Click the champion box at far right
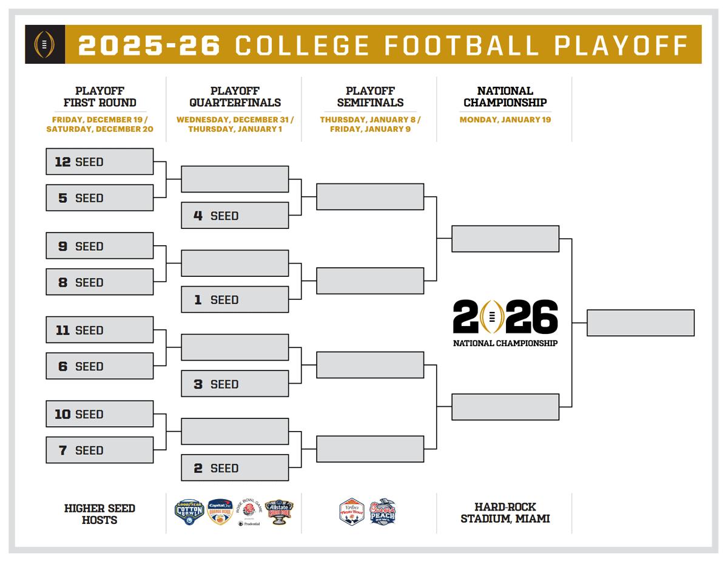Viewport: 728px width, 561px height. pos(640,323)
